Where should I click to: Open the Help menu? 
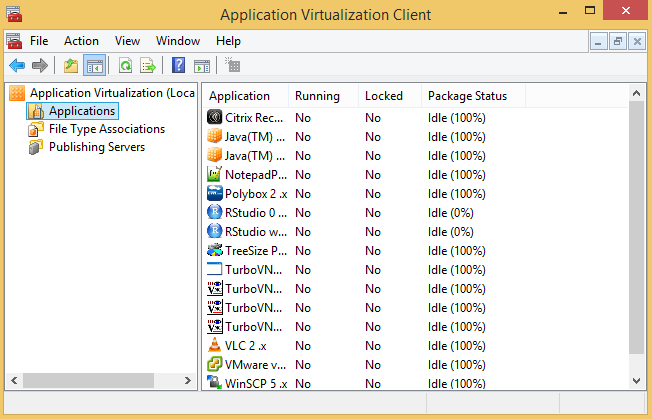[x=228, y=41]
